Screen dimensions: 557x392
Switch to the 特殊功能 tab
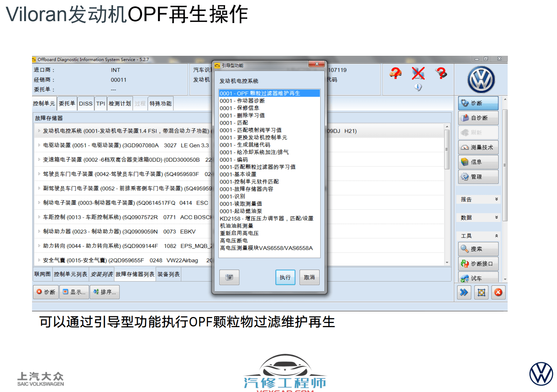coord(161,104)
